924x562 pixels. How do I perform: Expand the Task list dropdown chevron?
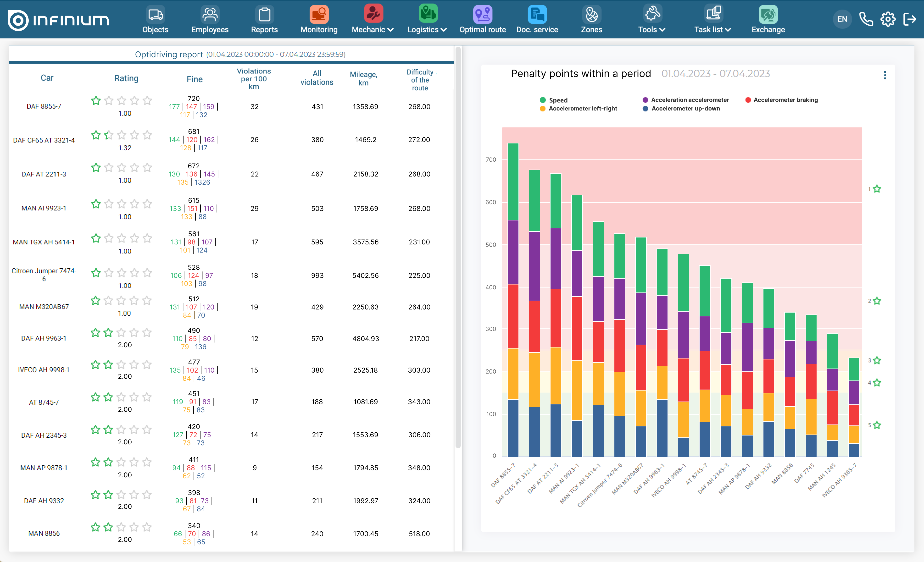728,30
